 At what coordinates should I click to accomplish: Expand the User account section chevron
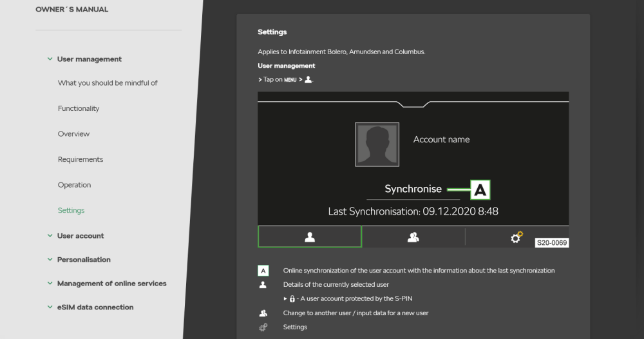(x=50, y=236)
